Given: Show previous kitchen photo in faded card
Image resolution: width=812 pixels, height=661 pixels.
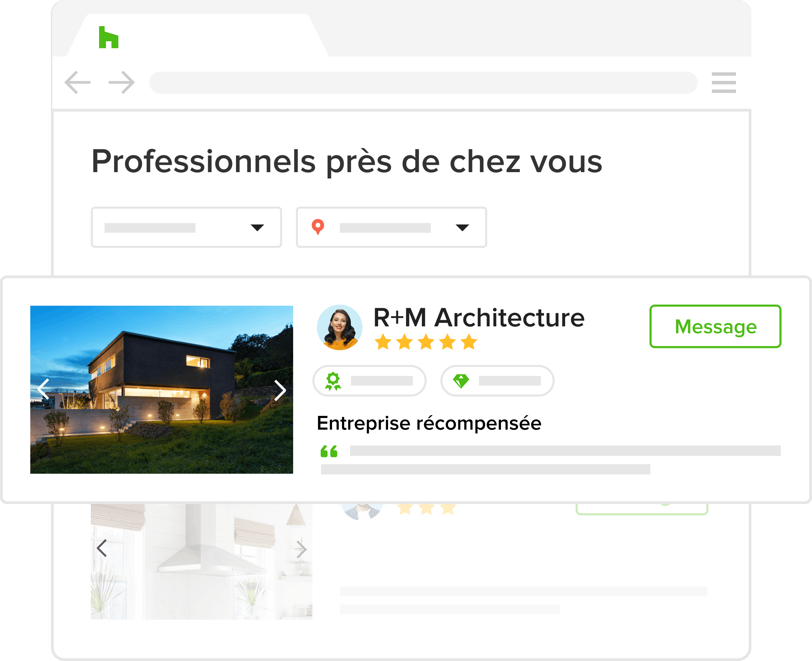Looking at the screenshot, I should [x=101, y=548].
